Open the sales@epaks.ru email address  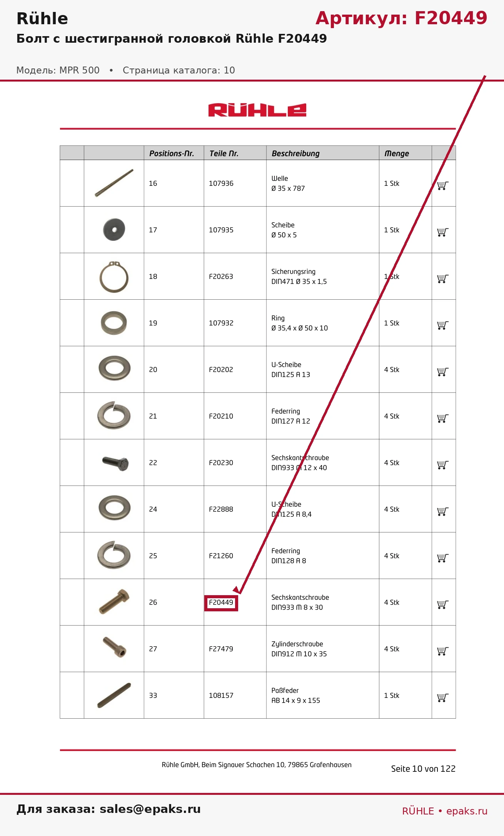point(150,809)
